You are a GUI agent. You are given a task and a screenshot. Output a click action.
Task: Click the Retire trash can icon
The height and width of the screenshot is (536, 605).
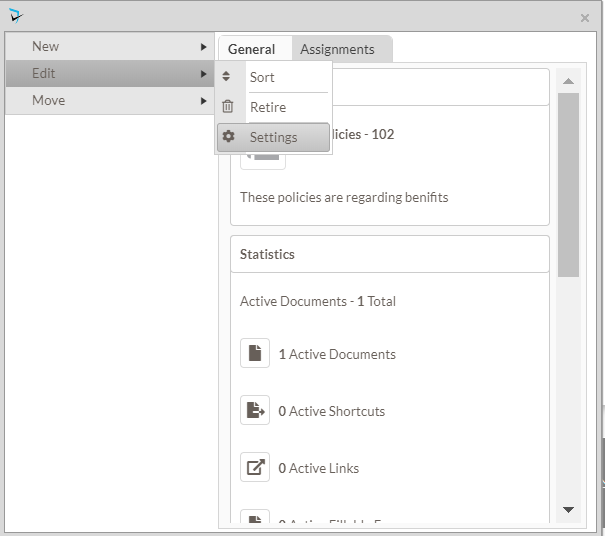(227, 107)
